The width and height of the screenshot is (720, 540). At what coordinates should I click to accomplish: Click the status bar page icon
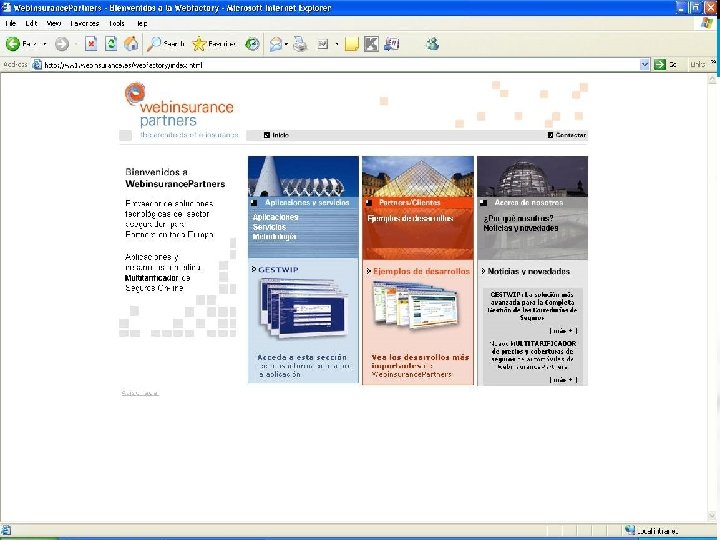coord(6,530)
